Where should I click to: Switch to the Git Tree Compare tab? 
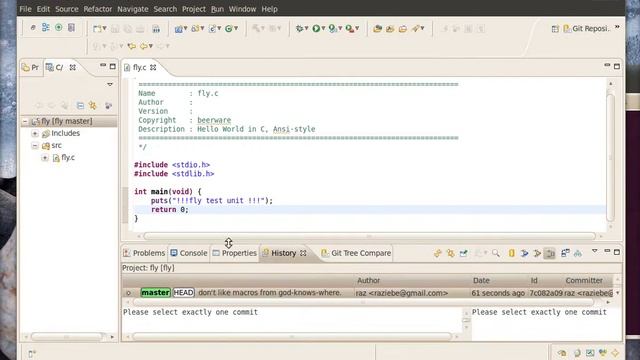click(356, 253)
